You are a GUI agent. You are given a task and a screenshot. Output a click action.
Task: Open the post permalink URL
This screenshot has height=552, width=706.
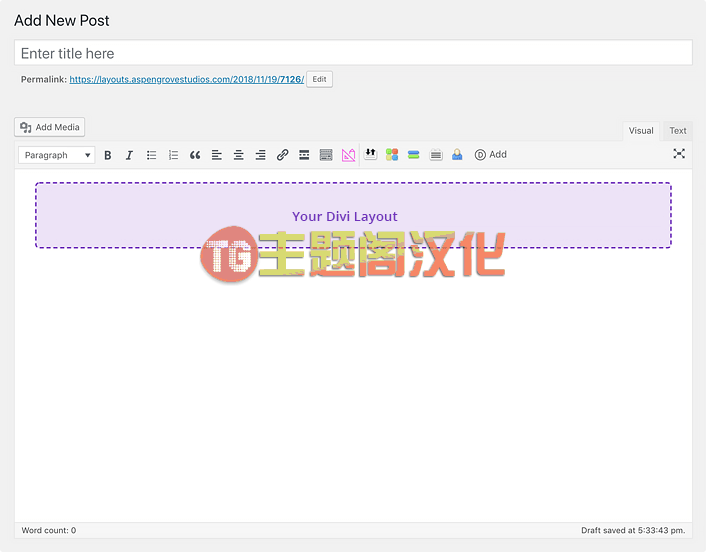pos(187,80)
